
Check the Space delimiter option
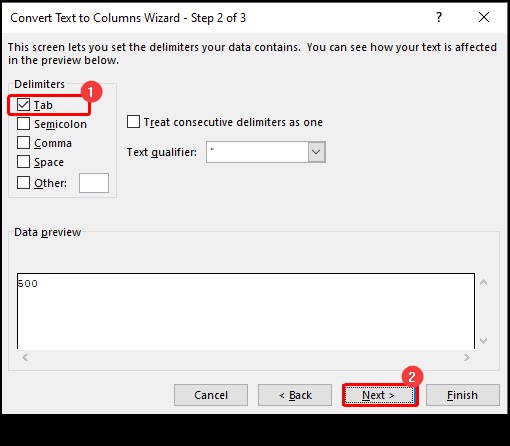point(23,162)
